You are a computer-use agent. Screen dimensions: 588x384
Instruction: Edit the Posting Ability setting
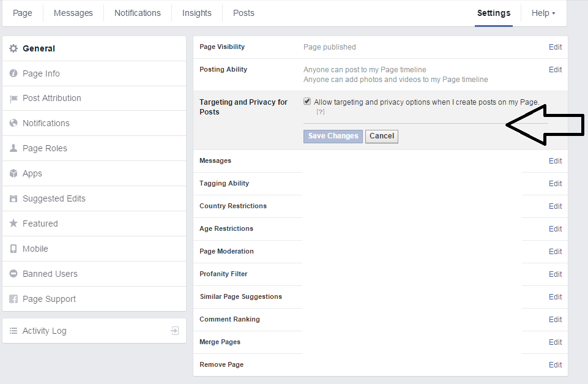(556, 69)
